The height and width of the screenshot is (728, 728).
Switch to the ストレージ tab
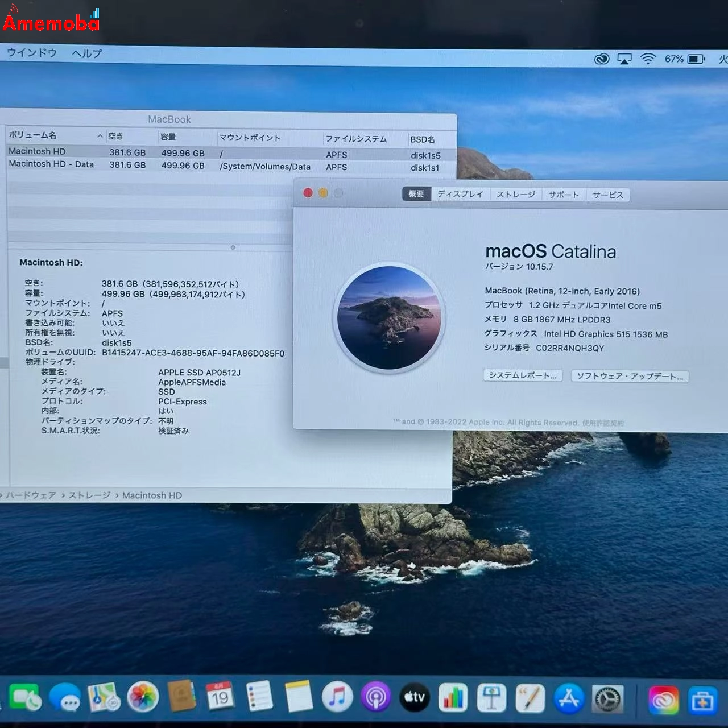(515, 194)
